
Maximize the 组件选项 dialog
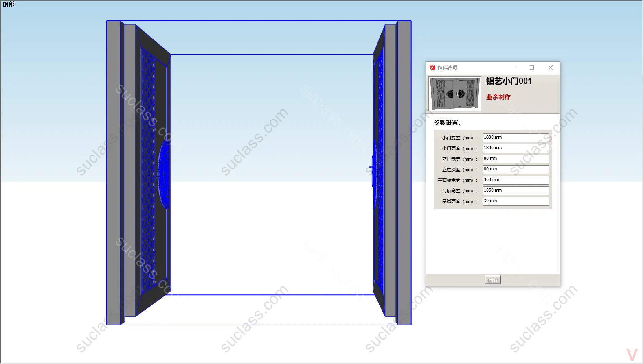[x=532, y=68]
